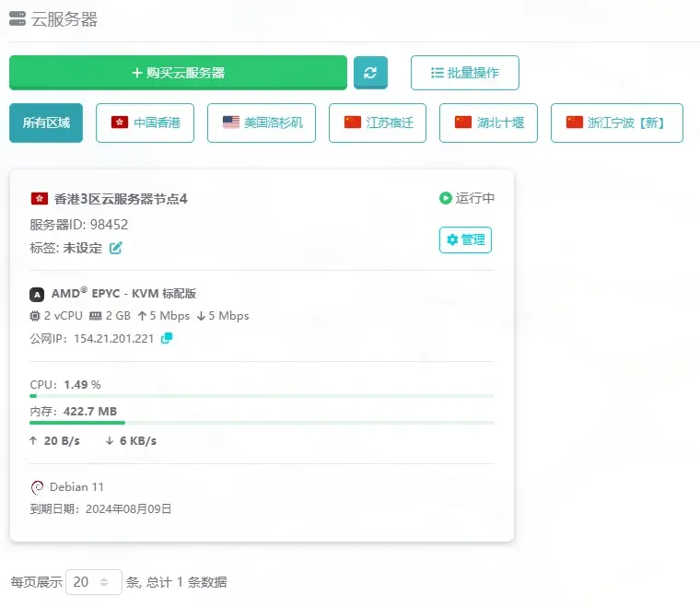
Task: Click the cloud server header icon
Action: click(x=17, y=18)
